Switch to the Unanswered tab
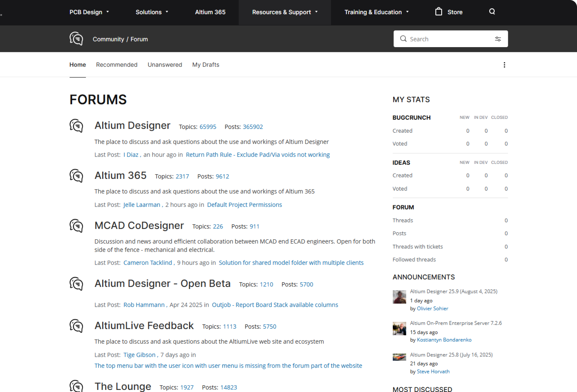Image resolution: width=577 pixels, height=392 pixels. coord(165,65)
